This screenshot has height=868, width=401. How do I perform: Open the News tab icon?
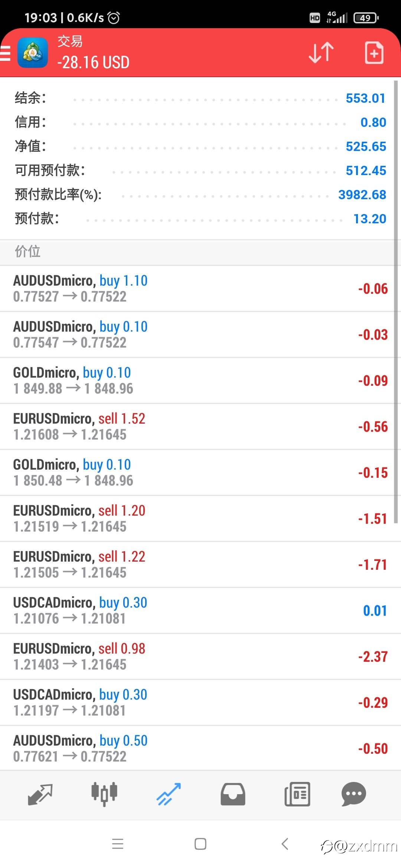pos(297,794)
